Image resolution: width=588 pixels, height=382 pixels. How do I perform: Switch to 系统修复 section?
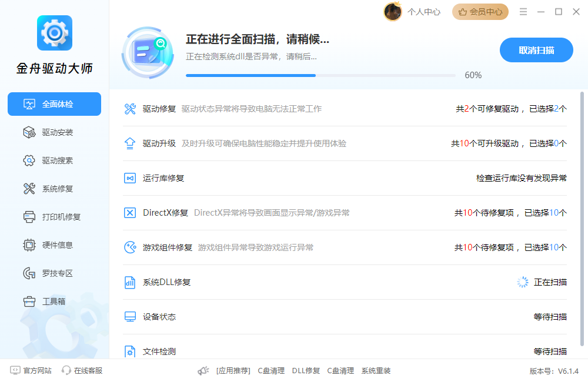[54, 189]
